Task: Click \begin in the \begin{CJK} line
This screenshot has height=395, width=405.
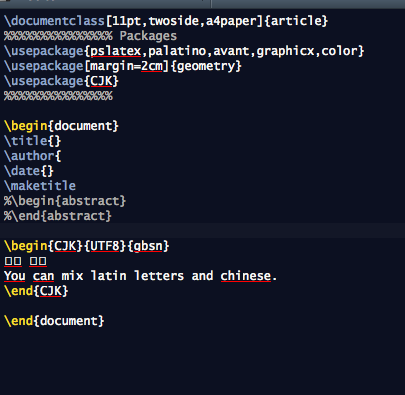Action: 26,246
